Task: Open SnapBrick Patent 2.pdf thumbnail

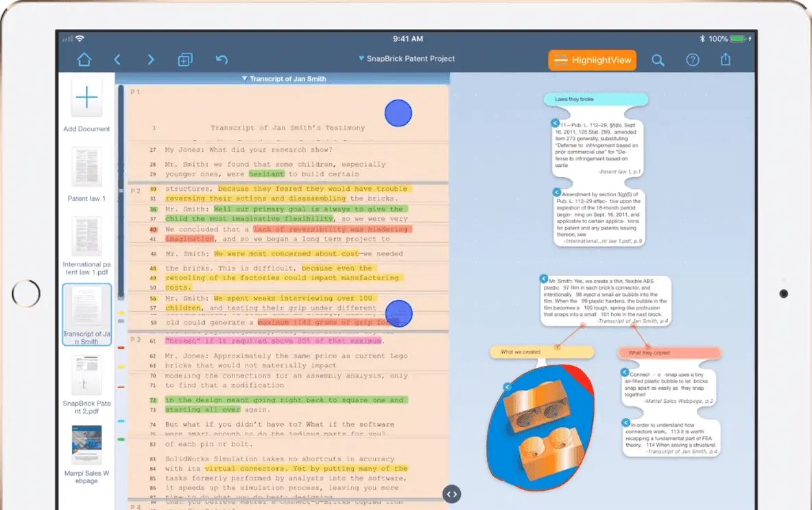Action: (86, 375)
